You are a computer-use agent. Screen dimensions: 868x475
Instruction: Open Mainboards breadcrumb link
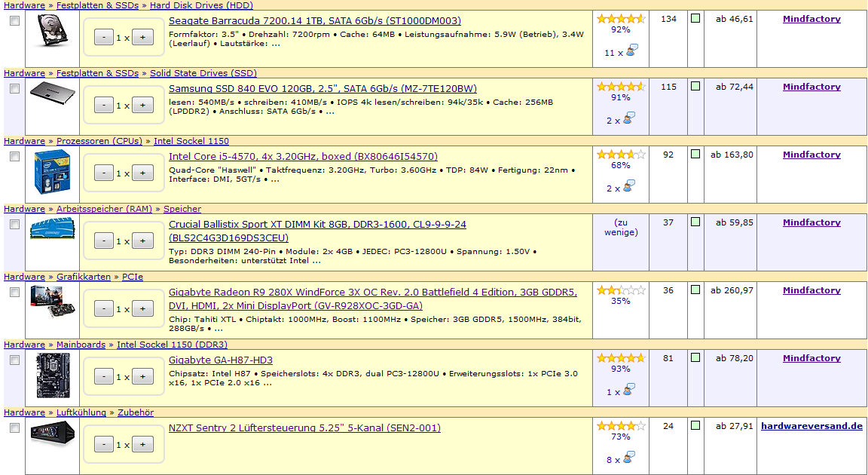[81, 345]
